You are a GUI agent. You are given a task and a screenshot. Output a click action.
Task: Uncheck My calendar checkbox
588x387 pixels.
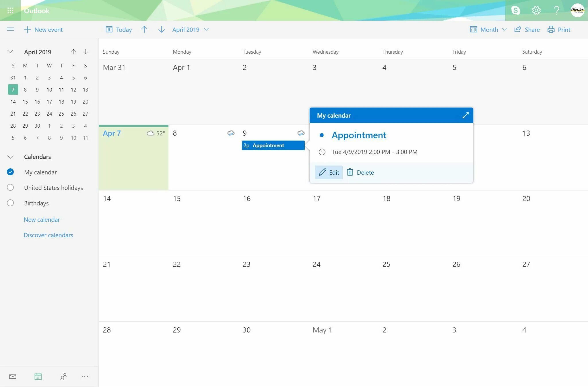click(x=10, y=172)
